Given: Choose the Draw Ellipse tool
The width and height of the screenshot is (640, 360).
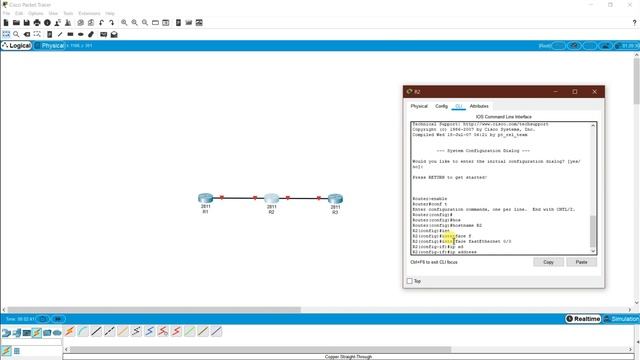Looking at the screenshot, I should (x=81, y=34).
